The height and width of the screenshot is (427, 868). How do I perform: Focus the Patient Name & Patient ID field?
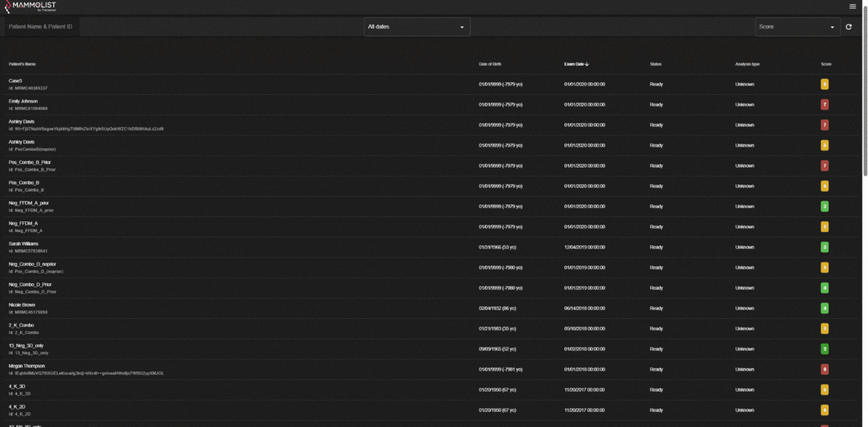click(41, 26)
